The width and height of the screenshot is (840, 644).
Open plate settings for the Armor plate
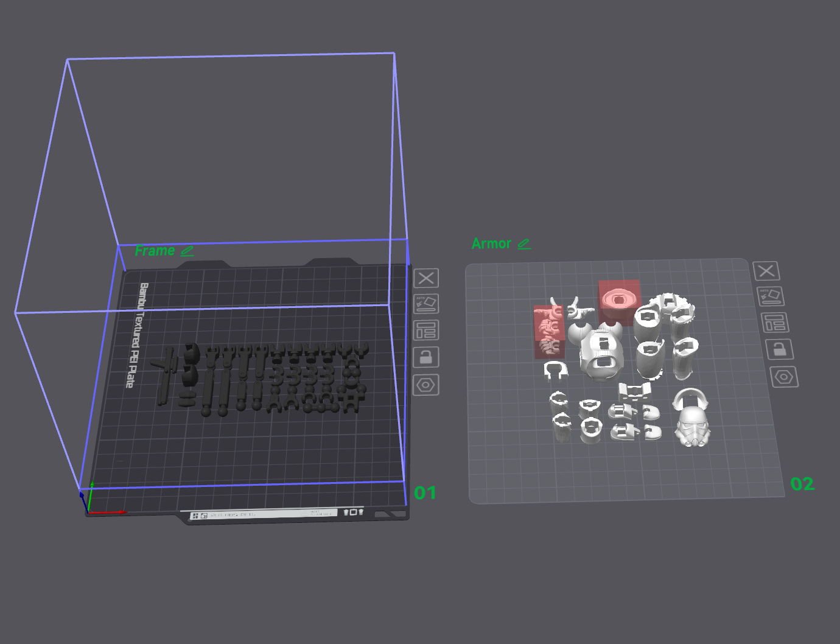[784, 377]
